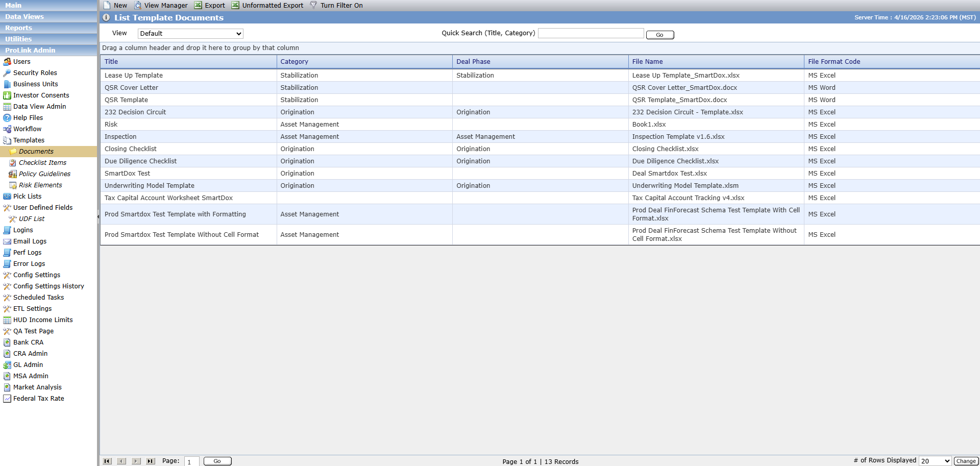Click the Business Units icon
The image size is (980, 466).
pos(7,84)
